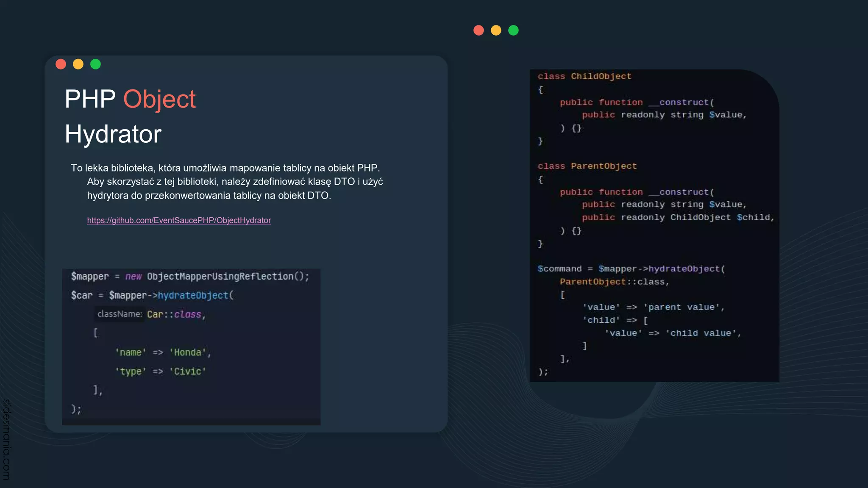Click ParentObject's 'public function __construct(' line
Image resolution: width=868 pixels, height=488 pixels.
pyautogui.click(x=637, y=192)
